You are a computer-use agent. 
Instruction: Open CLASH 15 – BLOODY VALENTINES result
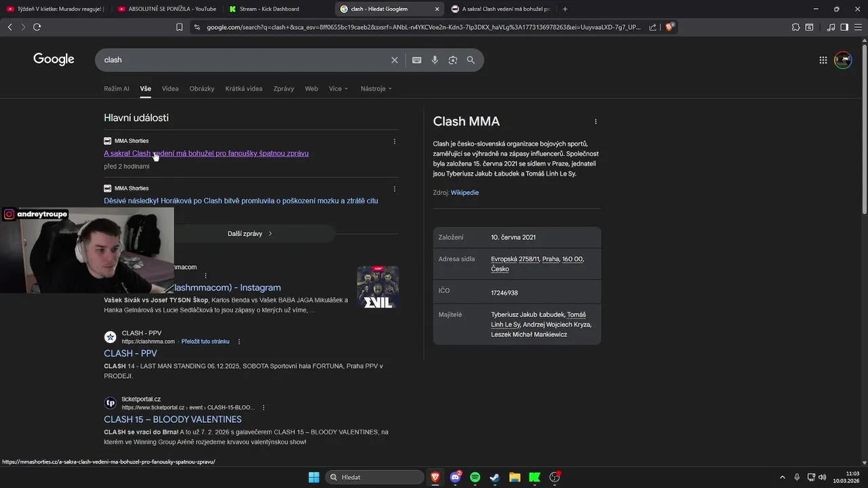click(x=173, y=420)
